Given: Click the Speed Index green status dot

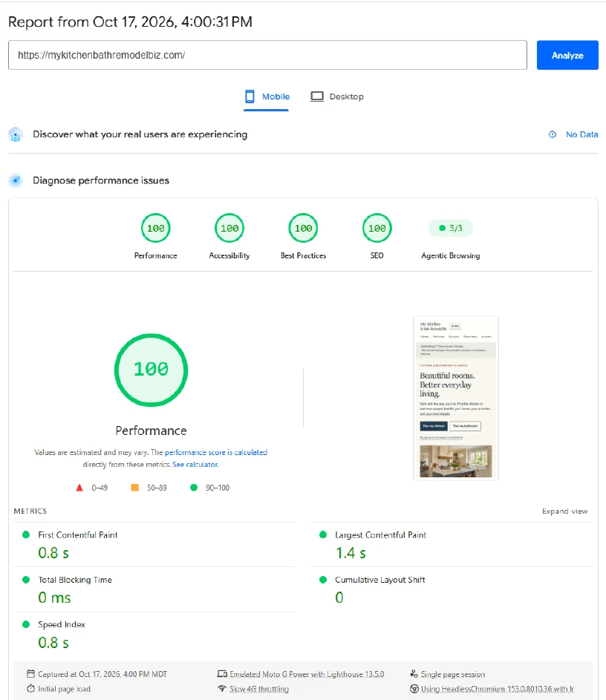Looking at the screenshot, I should point(26,624).
